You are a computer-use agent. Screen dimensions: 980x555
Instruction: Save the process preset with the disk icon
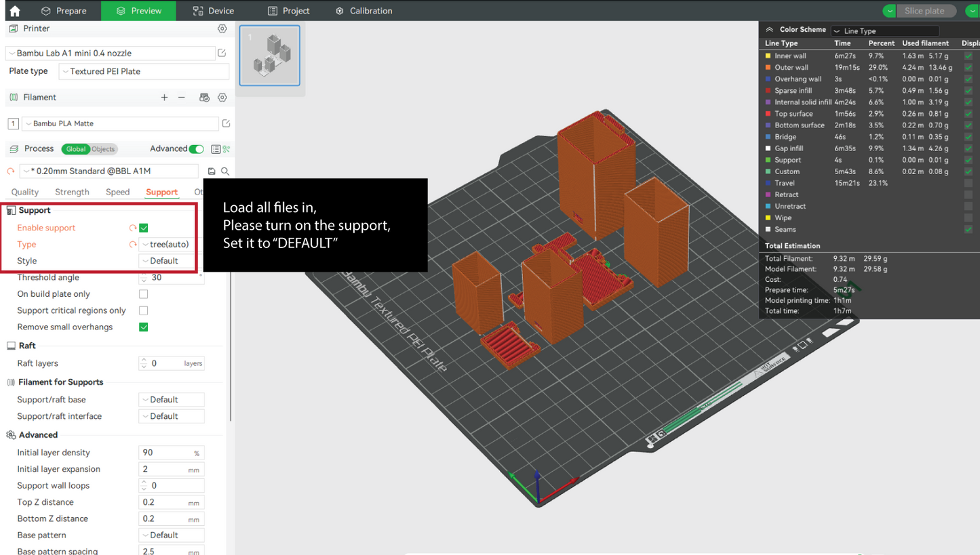212,171
